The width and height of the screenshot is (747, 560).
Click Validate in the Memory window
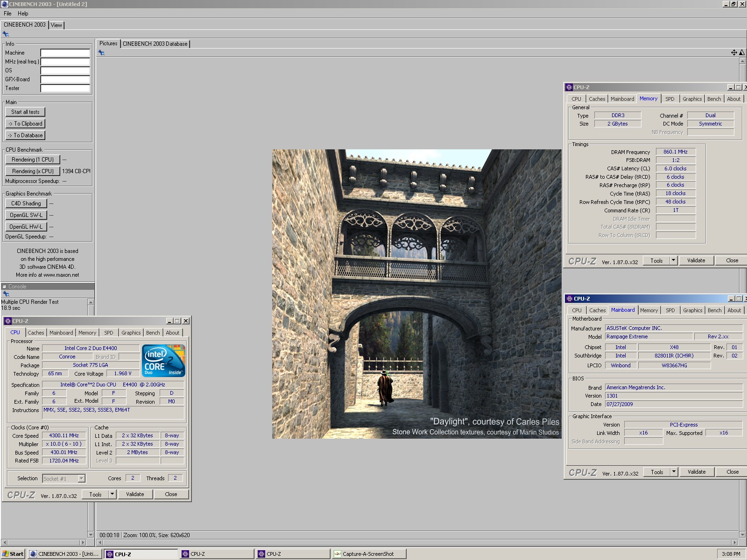click(696, 260)
